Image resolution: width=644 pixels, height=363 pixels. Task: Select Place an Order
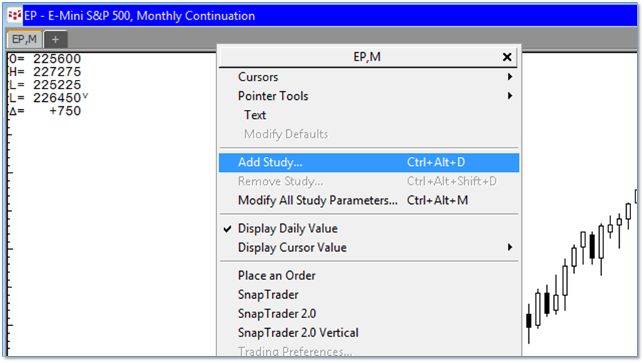point(369,275)
